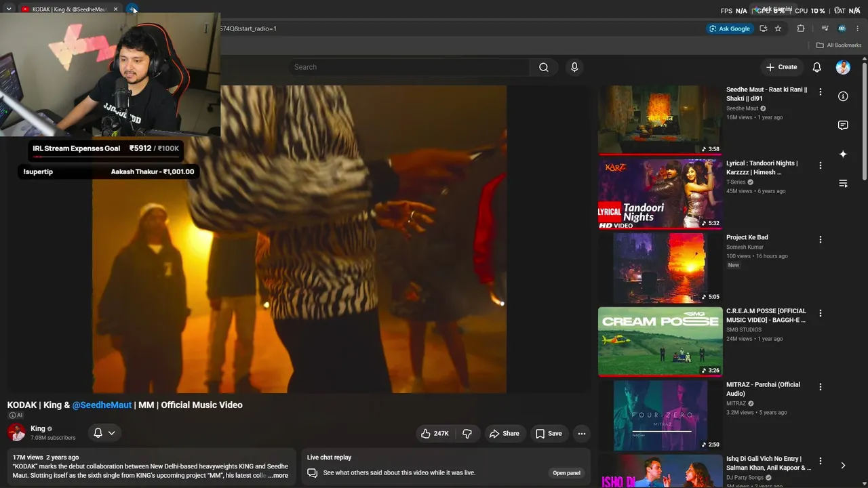
Task: Click the video player area
Action: (x=299, y=239)
